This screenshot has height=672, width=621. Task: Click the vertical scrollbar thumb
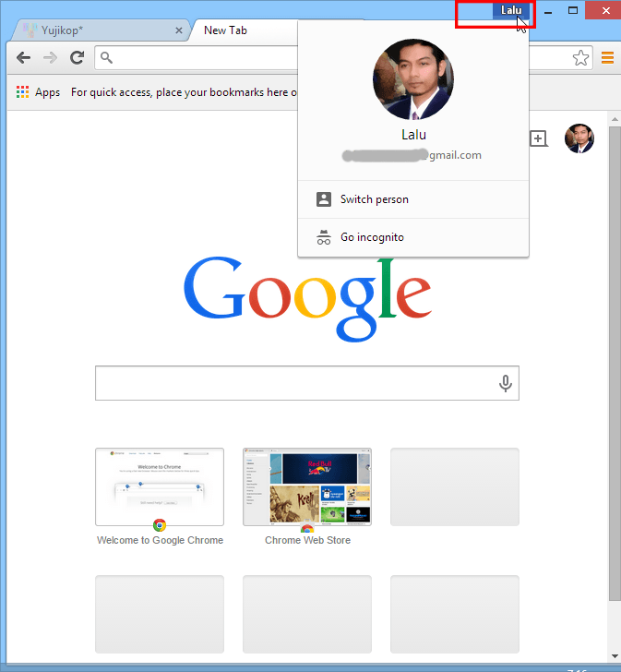tap(615, 364)
